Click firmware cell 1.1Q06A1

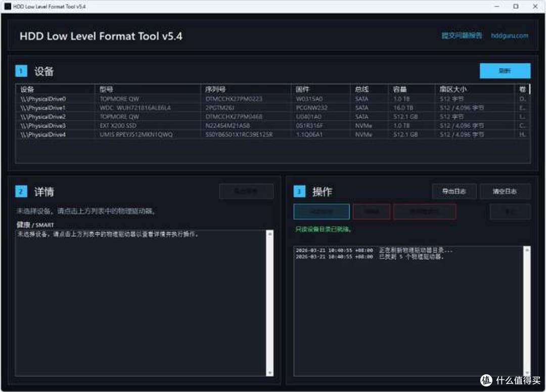pyautogui.click(x=309, y=135)
